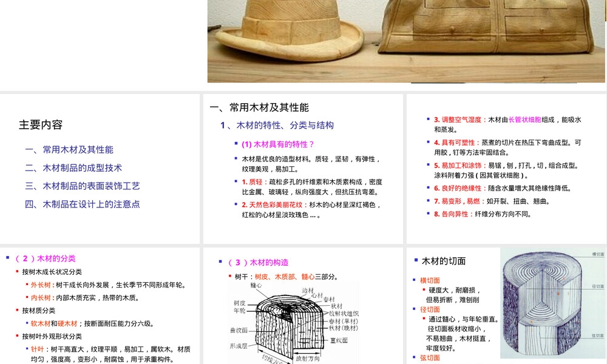Click the heading 1、木材的特性、分类与结构

277,126
